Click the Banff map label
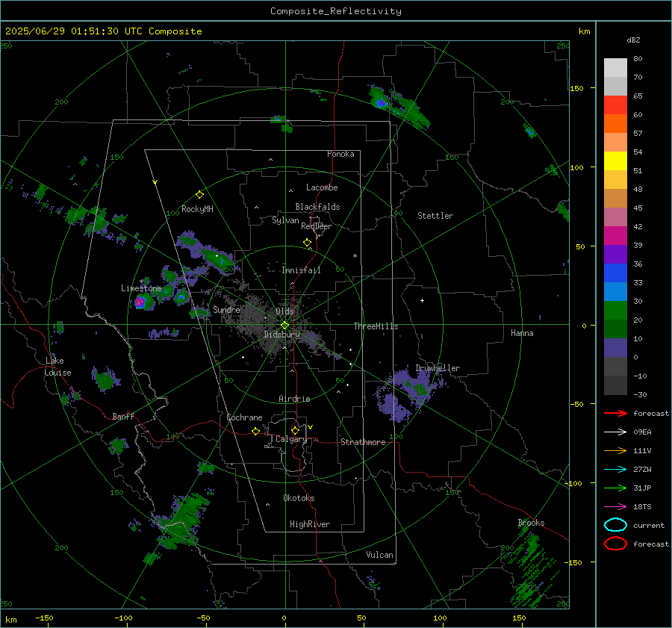Image resolution: width=672 pixels, height=628 pixels. (123, 416)
